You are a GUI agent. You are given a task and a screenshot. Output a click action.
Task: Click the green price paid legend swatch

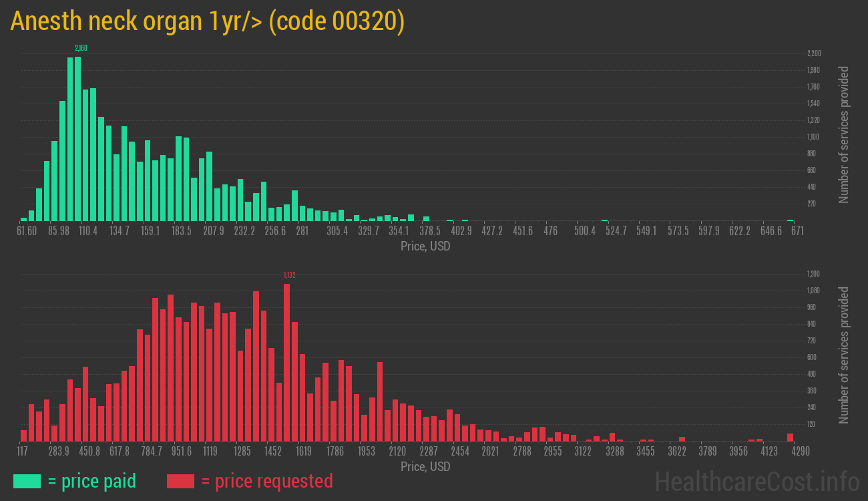27,481
